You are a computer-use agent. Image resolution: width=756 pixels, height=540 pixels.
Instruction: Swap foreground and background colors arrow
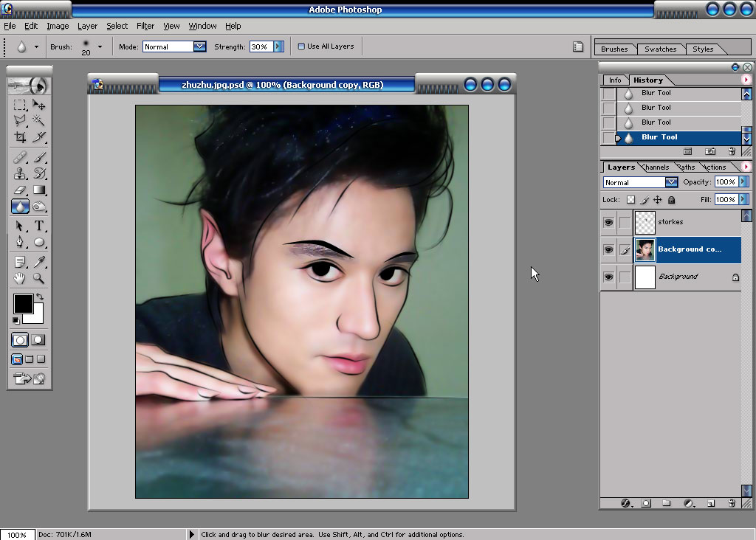(40, 297)
